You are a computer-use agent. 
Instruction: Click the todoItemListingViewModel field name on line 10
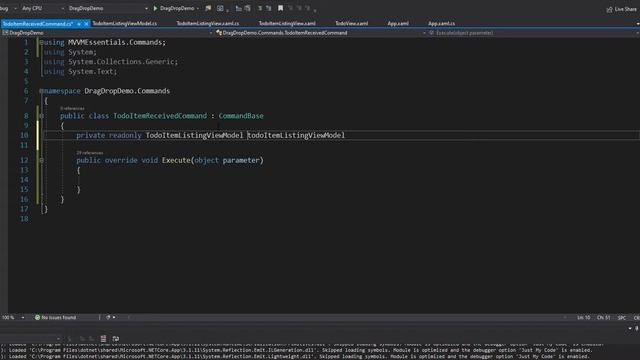click(296, 135)
